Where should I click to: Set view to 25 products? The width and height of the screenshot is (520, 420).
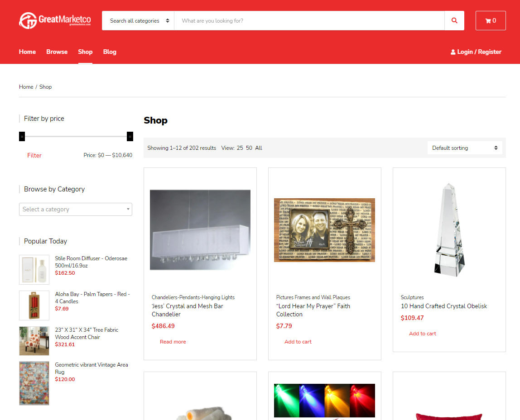click(x=240, y=148)
